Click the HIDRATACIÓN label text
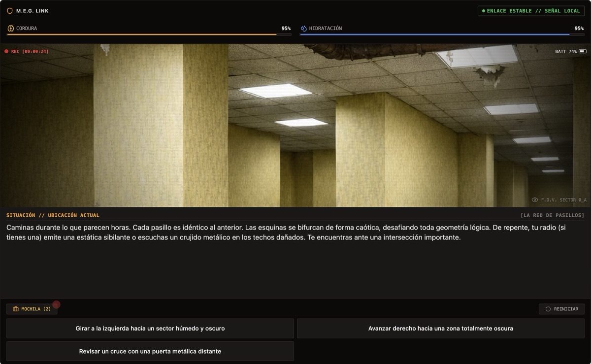This screenshot has width=591, height=364. (326, 29)
